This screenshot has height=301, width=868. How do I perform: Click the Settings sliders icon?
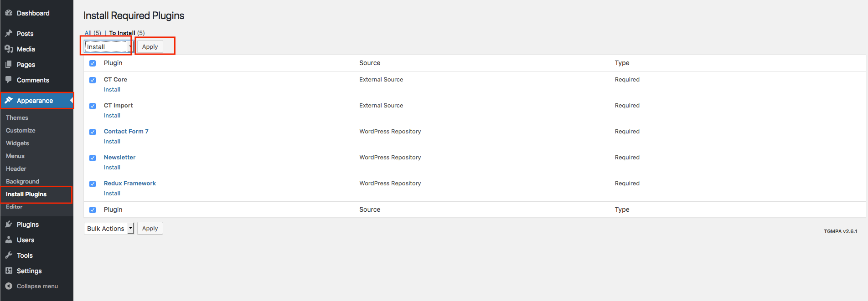pos(9,270)
